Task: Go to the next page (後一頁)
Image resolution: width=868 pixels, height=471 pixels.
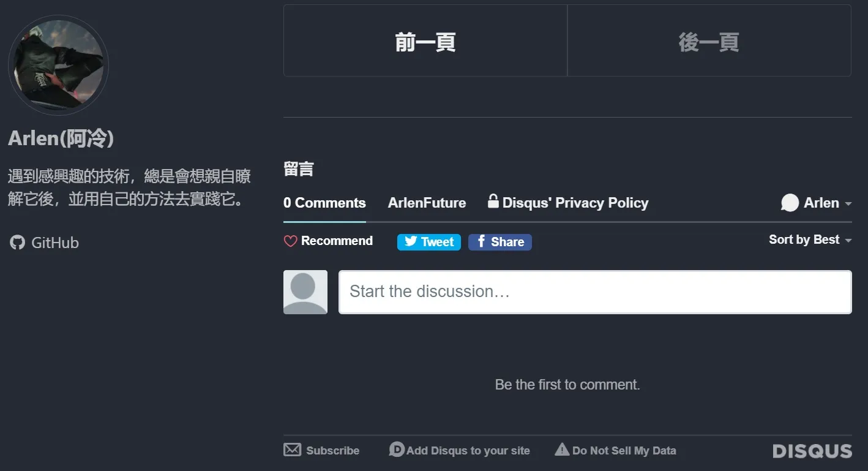Action: click(709, 41)
